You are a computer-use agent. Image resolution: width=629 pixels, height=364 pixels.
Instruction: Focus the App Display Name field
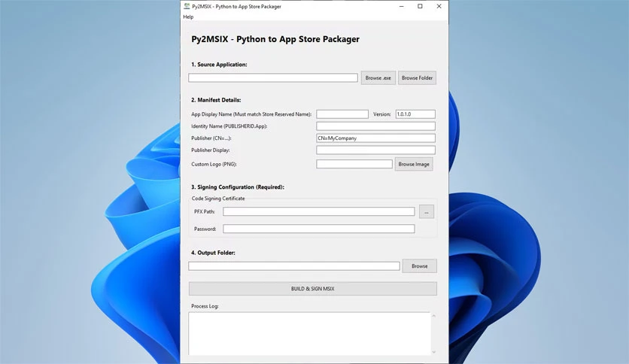point(342,114)
